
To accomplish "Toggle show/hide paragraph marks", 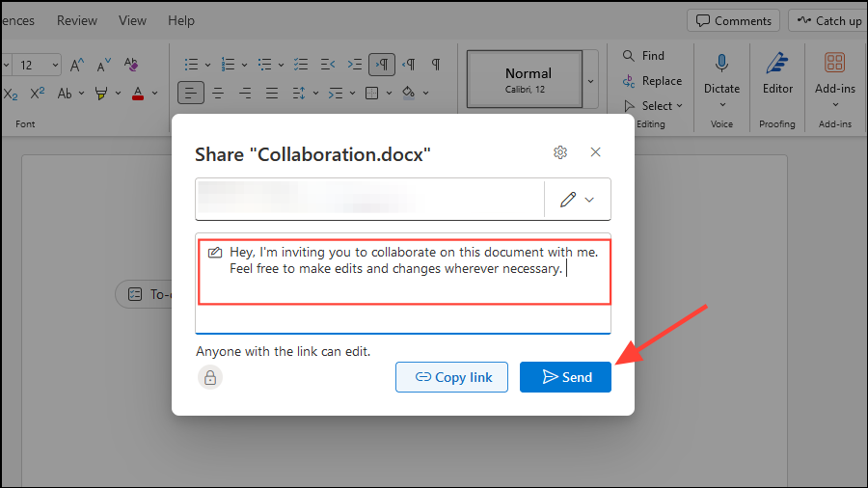I will coord(436,65).
